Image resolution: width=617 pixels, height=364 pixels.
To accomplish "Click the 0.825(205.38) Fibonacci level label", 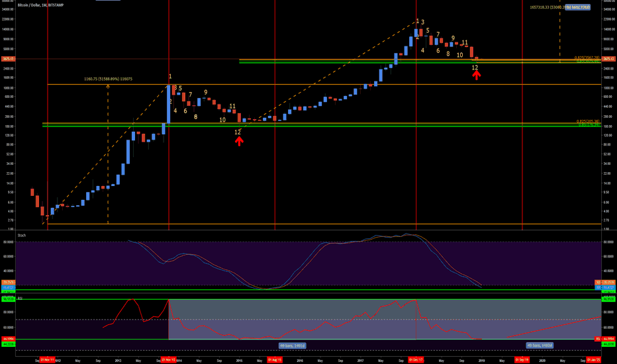I will [x=588, y=121].
